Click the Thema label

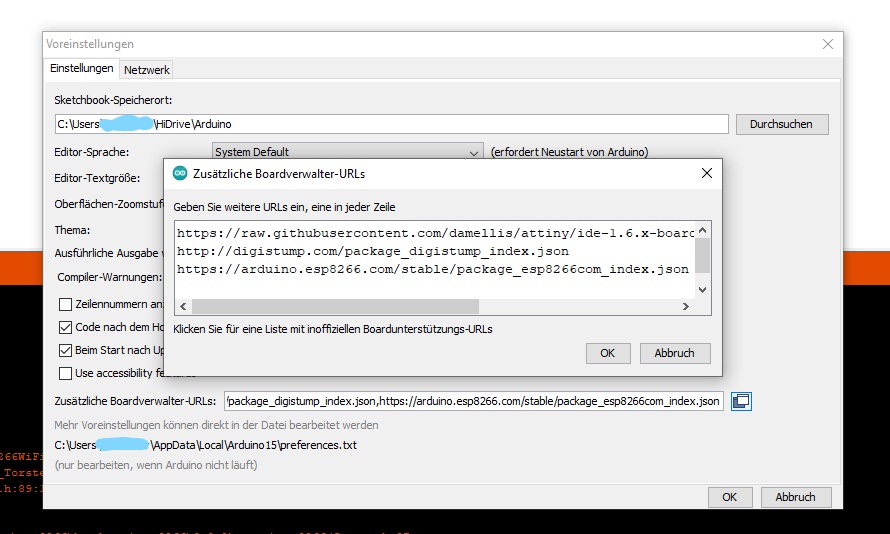pos(72,230)
